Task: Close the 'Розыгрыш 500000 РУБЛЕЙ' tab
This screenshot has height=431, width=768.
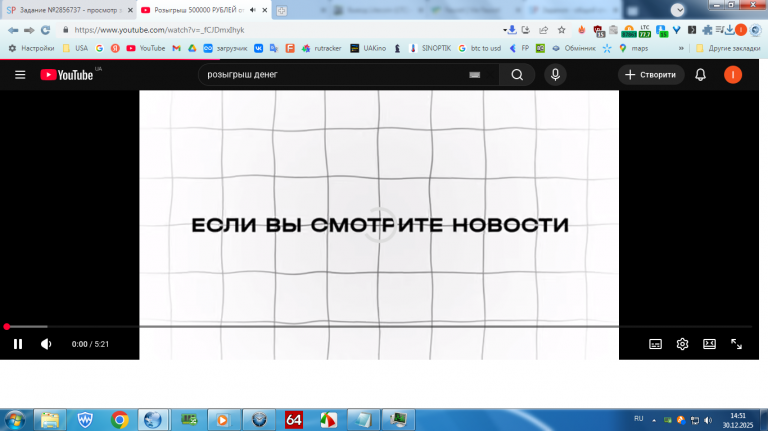Action: point(265,10)
